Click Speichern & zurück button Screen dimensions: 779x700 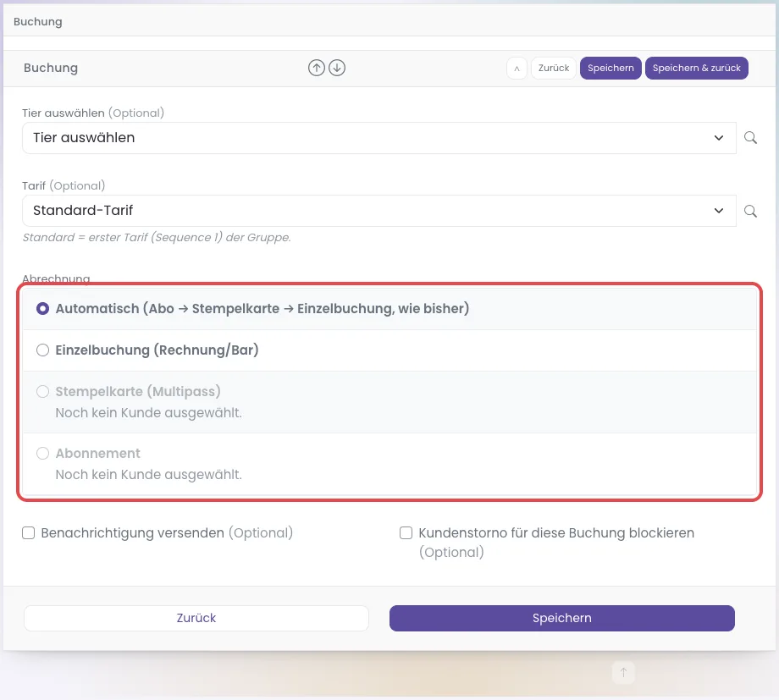tap(697, 68)
